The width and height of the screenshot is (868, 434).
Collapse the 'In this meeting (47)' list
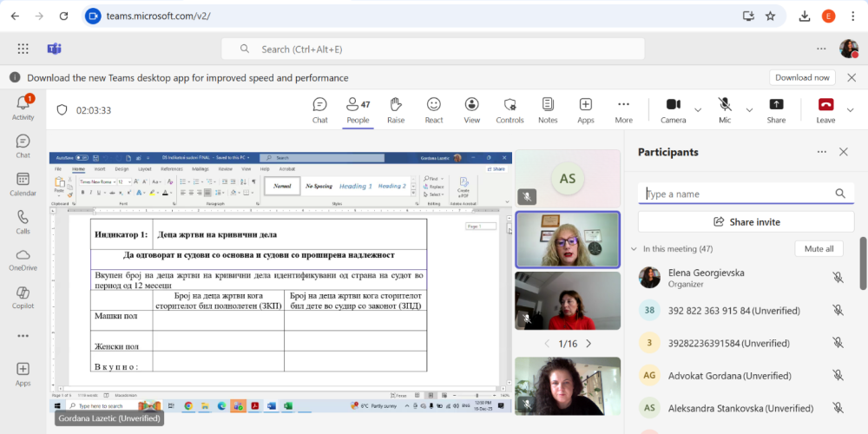(632, 249)
